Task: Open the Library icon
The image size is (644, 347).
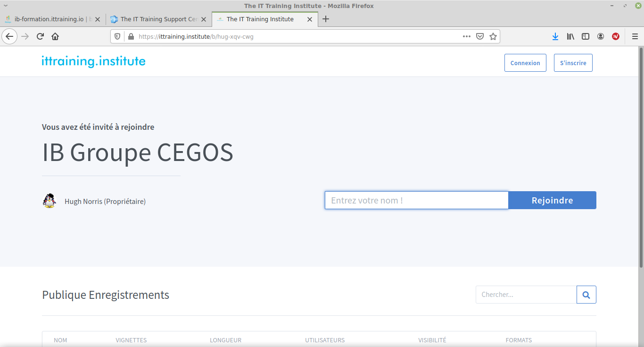Action: click(x=570, y=36)
